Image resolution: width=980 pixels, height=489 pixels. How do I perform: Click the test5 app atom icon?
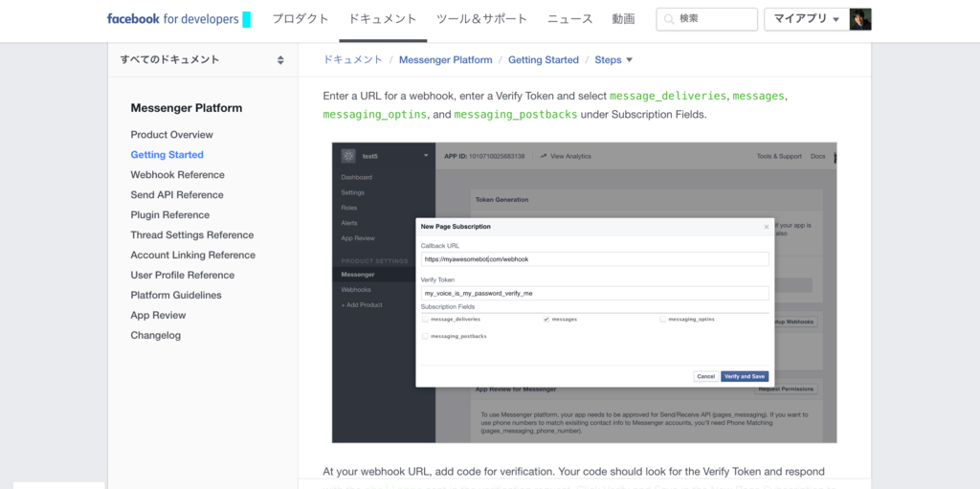(348, 156)
